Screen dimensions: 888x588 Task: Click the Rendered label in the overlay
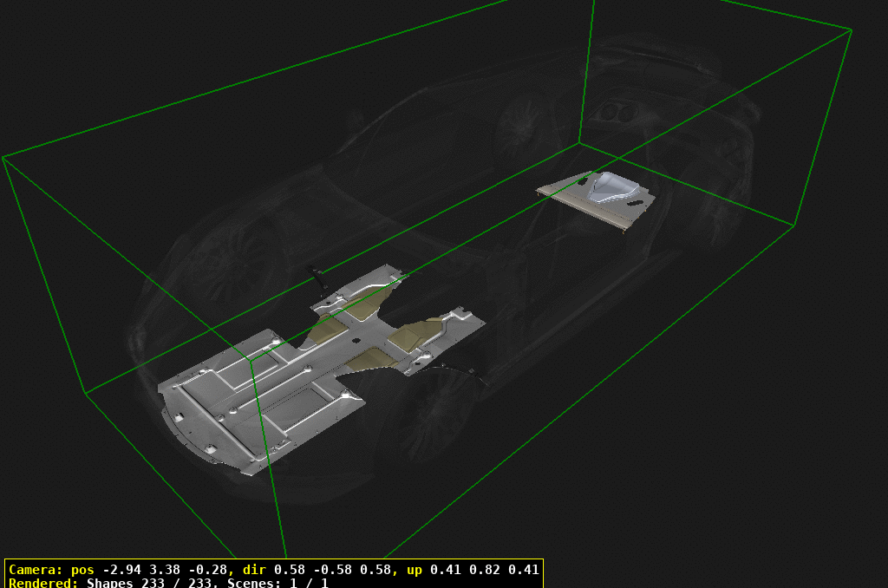(43, 583)
